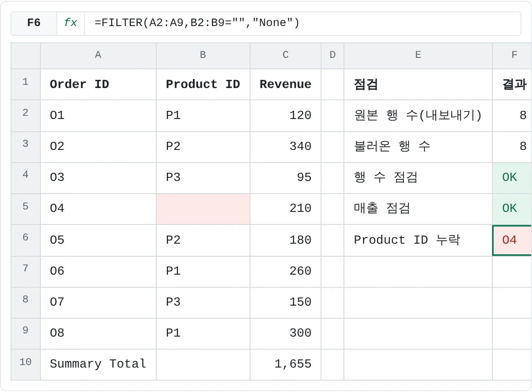532x392 pixels.
Task: Click the fx function icon
Action: coord(71,23)
